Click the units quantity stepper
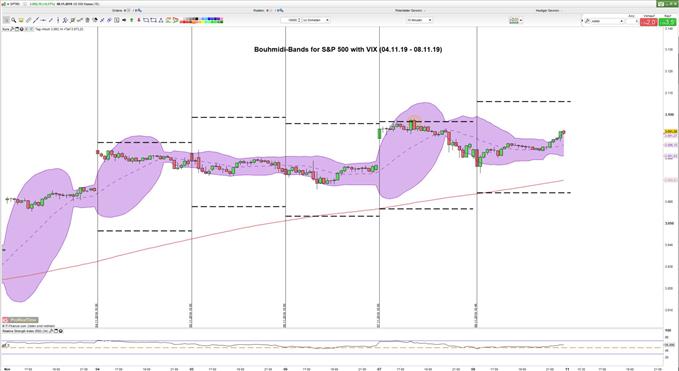The width and height of the screenshot is (679, 371). pos(299,20)
